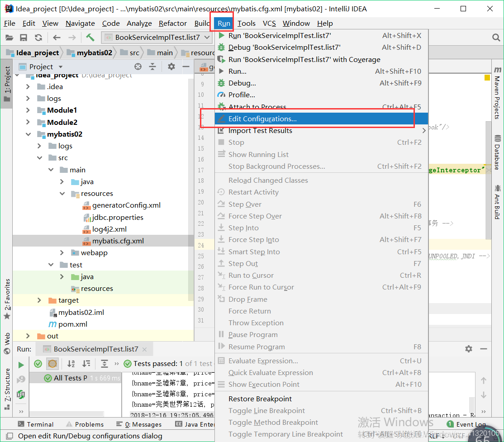The width and height of the screenshot is (504, 442).
Task: Collapse the src folder node
Action: click(x=39, y=158)
